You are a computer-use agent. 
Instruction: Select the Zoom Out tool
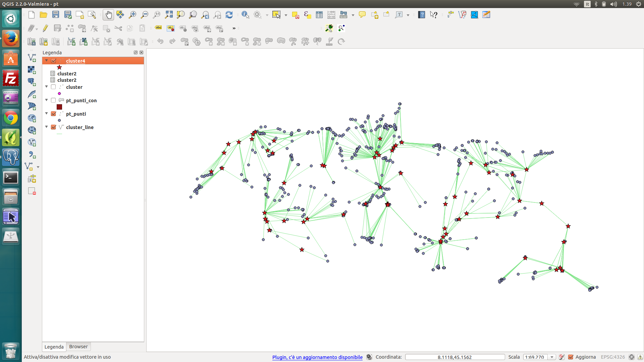(145, 15)
